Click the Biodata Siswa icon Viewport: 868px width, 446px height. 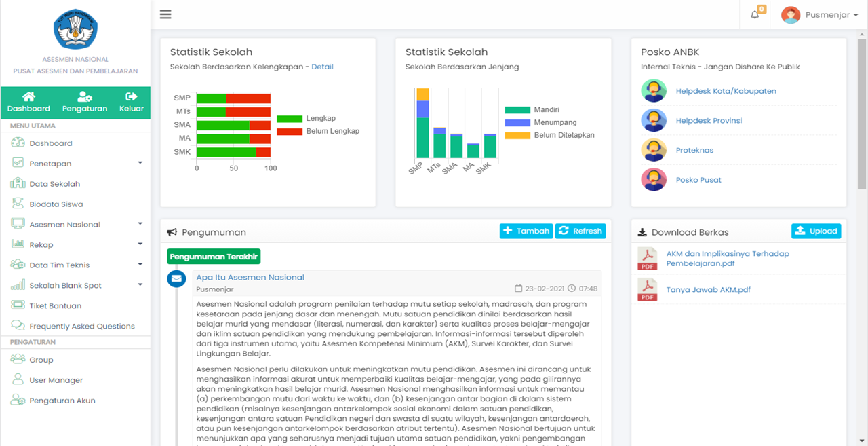18,204
